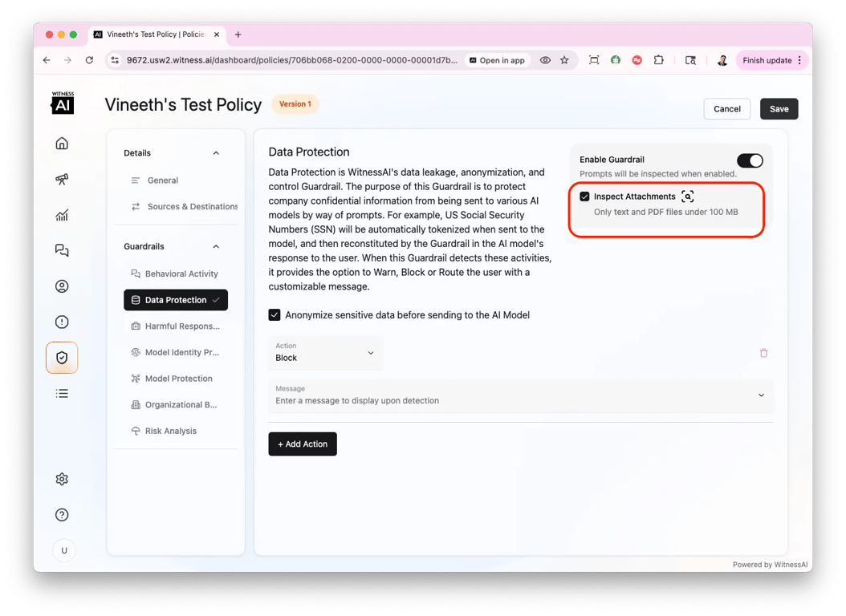This screenshot has width=846, height=616.
Task: Click the scan icon beside Inspect Attachments
Action: [x=687, y=197]
